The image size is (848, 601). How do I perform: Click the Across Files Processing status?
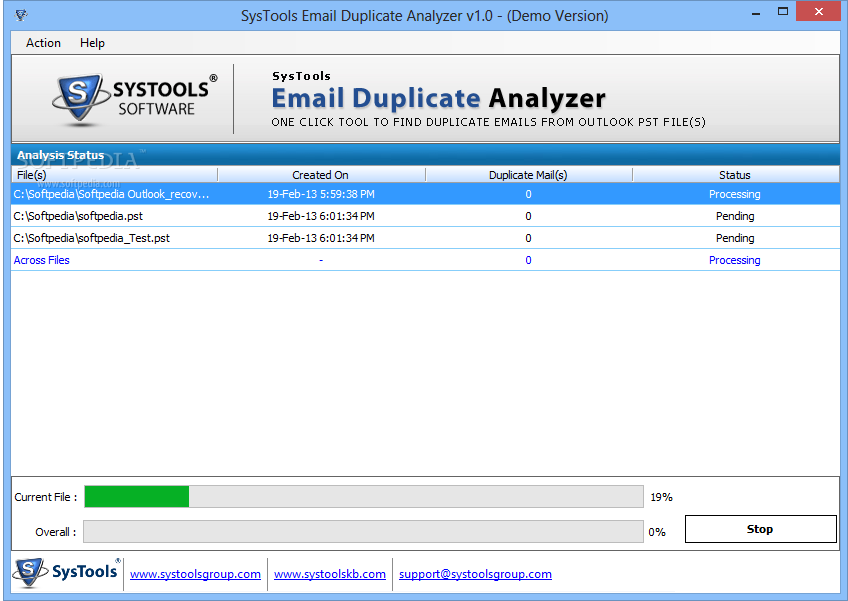734,260
